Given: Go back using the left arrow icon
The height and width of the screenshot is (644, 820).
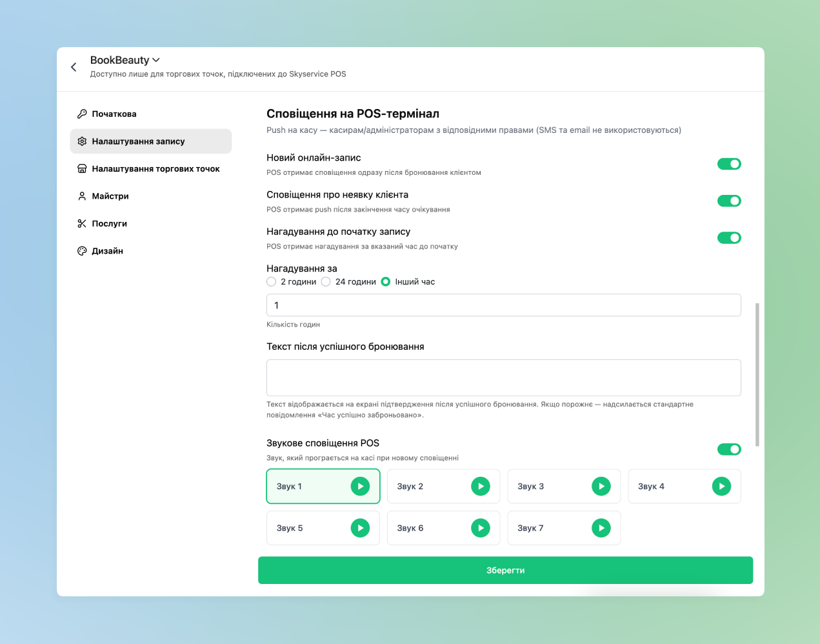Looking at the screenshot, I should (74, 67).
